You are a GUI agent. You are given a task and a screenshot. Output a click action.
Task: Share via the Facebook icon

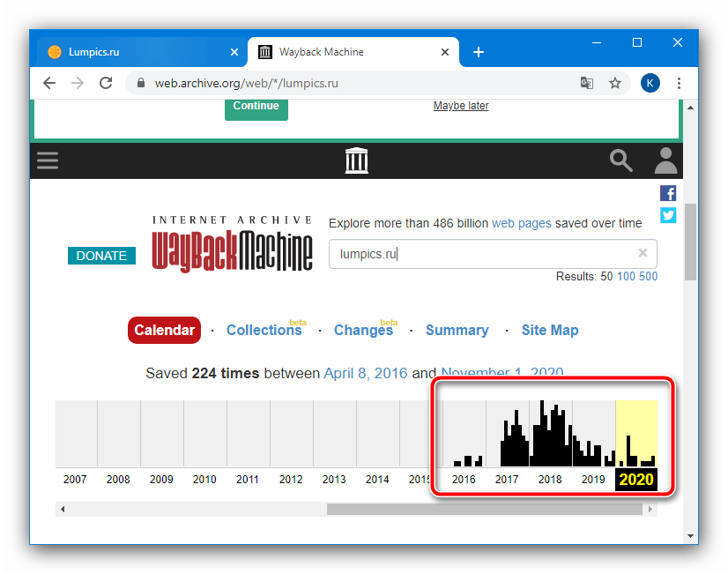tap(668, 193)
